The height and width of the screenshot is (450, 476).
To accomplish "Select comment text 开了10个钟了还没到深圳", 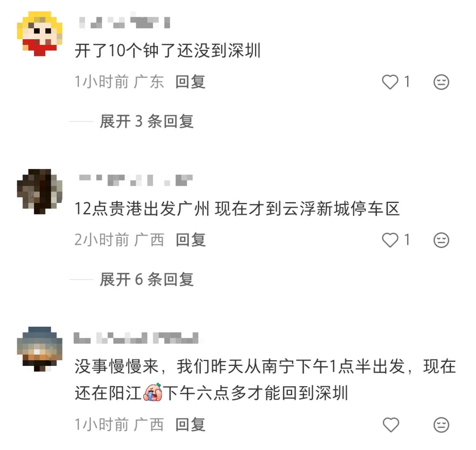I will [168, 50].
